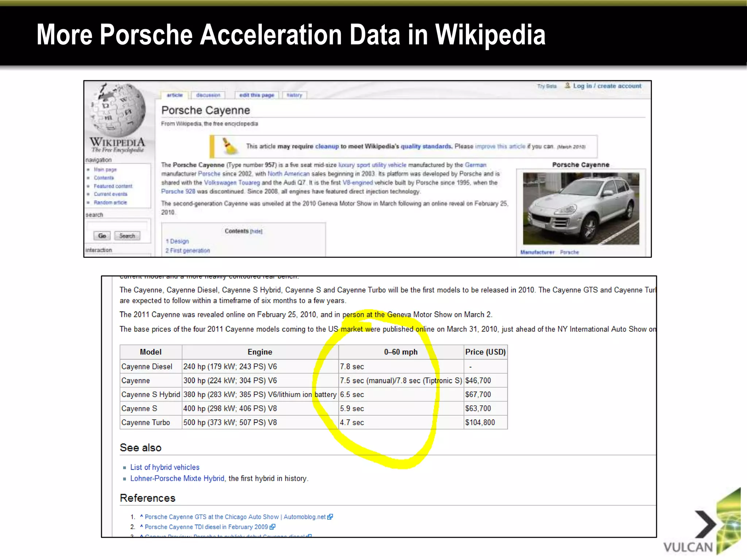Click the Model column header
The width and height of the screenshot is (747, 560).
(x=151, y=352)
